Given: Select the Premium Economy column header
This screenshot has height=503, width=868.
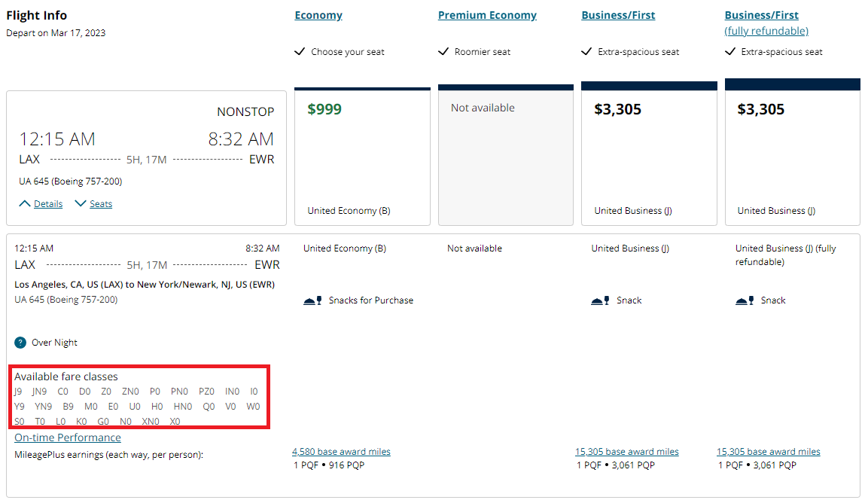Looking at the screenshot, I should pyautogui.click(x=486, y=14).
